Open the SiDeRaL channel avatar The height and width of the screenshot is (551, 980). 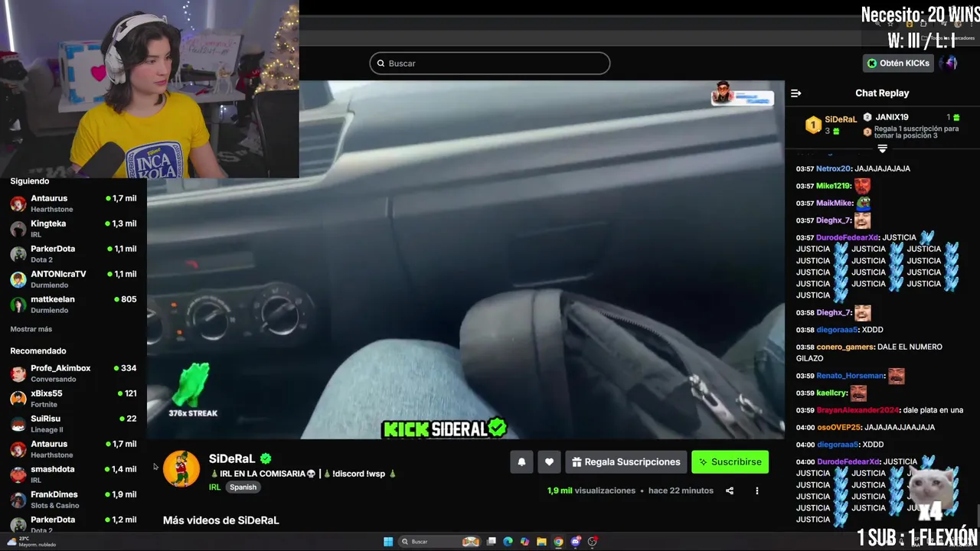181,469
